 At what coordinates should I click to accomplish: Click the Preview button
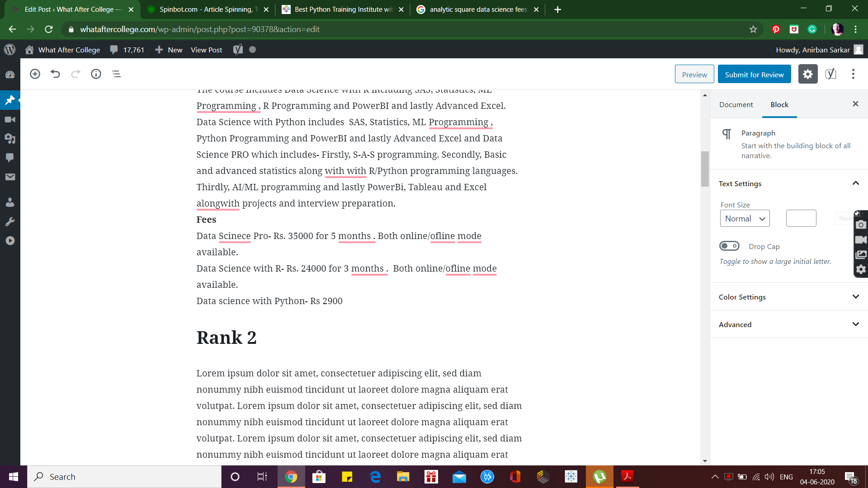[x=694, y=75]
